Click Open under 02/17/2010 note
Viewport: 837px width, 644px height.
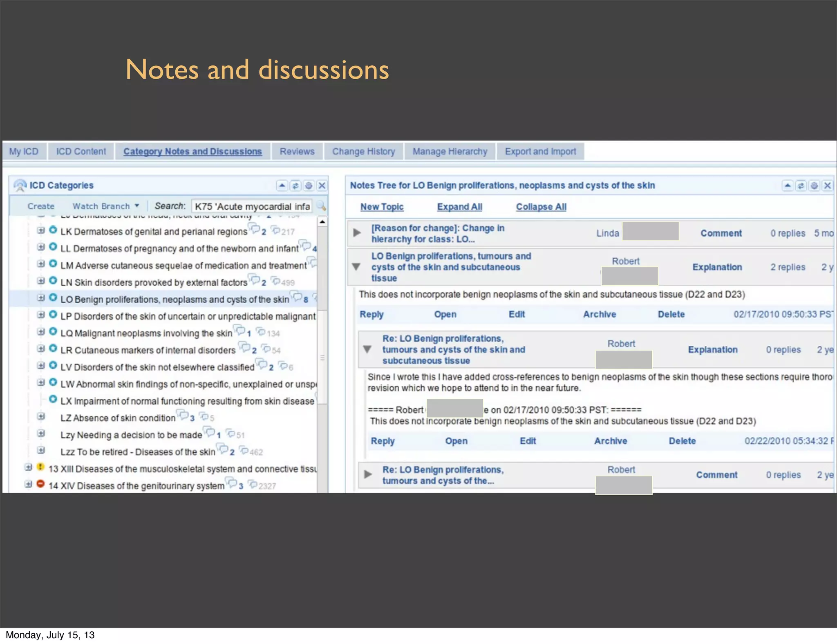pos(445,314)
